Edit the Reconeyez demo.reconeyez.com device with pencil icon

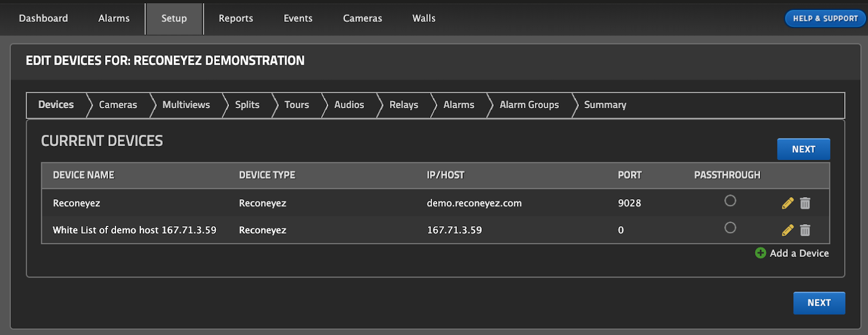(788, 203)
